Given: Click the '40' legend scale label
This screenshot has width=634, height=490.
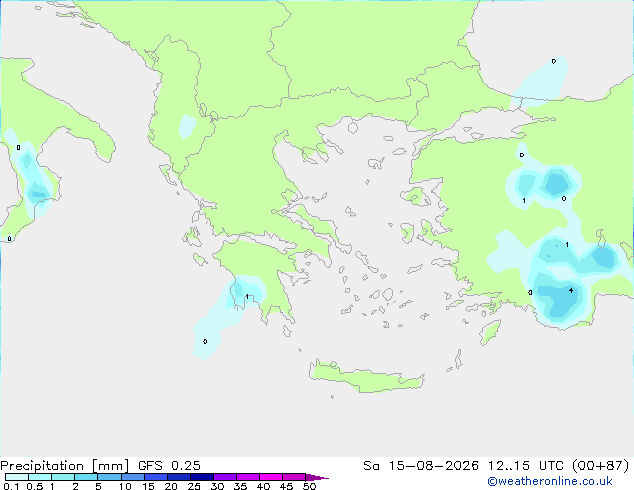Looking at the screenshot, I should click(x=263, y=486).
